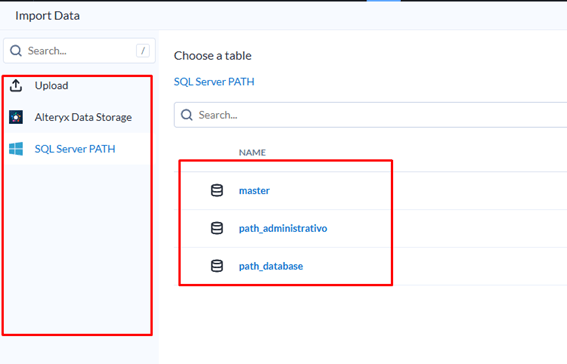This screenshot has width=567, height=364.
Task: Open the path_database database
Action: tap(271, 266)
